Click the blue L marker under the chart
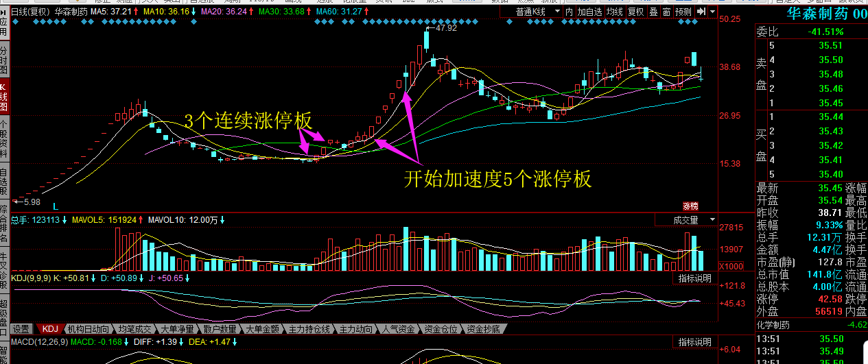The image size is (868, 364). (54, 206)
